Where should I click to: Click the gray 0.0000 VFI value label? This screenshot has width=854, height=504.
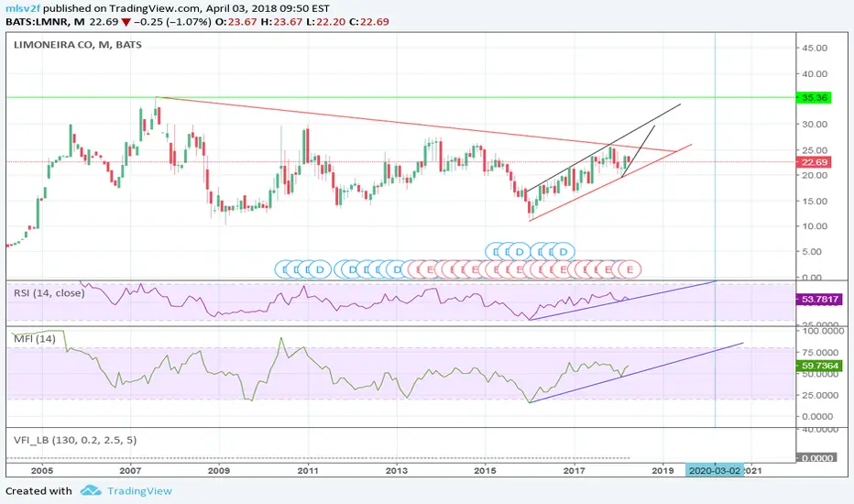815,458
